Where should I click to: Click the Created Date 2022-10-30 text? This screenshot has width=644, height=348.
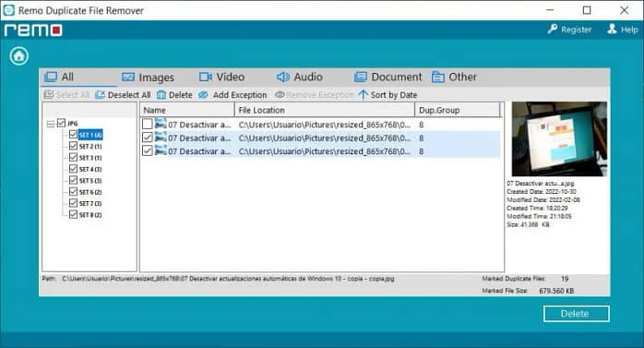[x=542, y=191]
